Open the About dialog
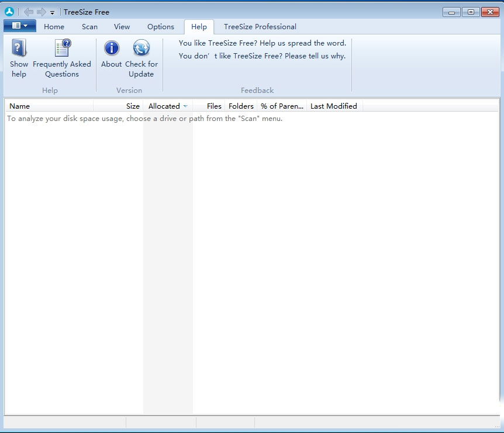The width and height of the screenshot is (504, 433). [111, 54]
